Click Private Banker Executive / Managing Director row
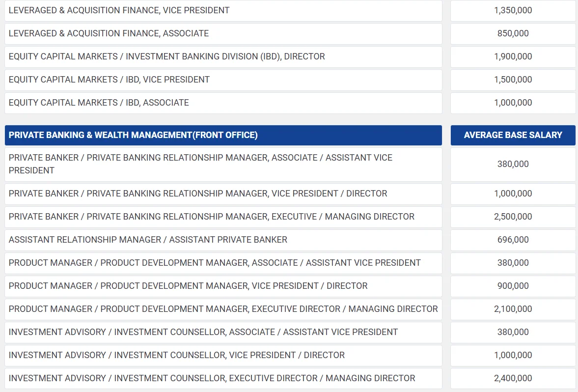Image resolution: width=578 pixels, height=392 pixels. 223,217
